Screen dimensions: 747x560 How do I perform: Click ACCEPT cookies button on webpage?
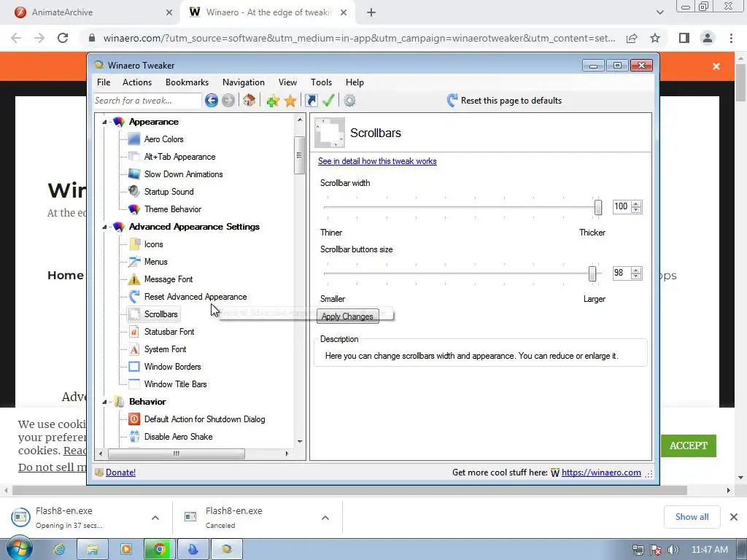689,446
